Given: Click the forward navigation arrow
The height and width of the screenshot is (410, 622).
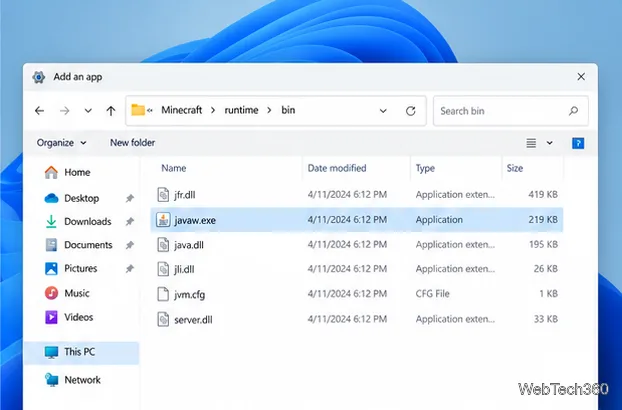Looking at the screenshot, I should [x=64, y=111].
